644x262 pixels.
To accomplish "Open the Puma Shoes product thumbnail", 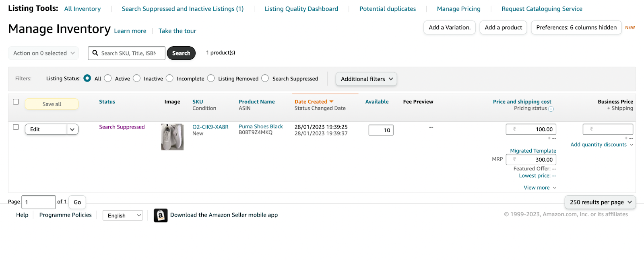I will [172, 137].
